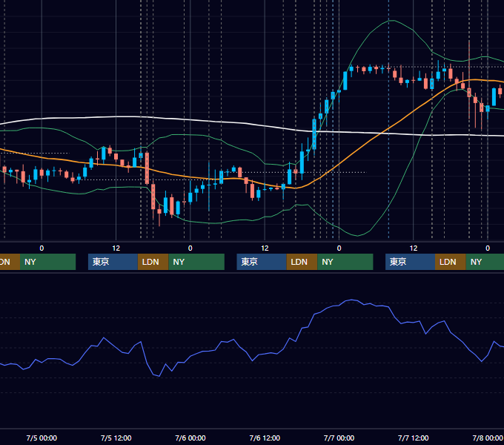This screenshot has width=504, height=445.
Task: Select the NY session block spanning 7/5 00:00
Action: coord(47,262)
